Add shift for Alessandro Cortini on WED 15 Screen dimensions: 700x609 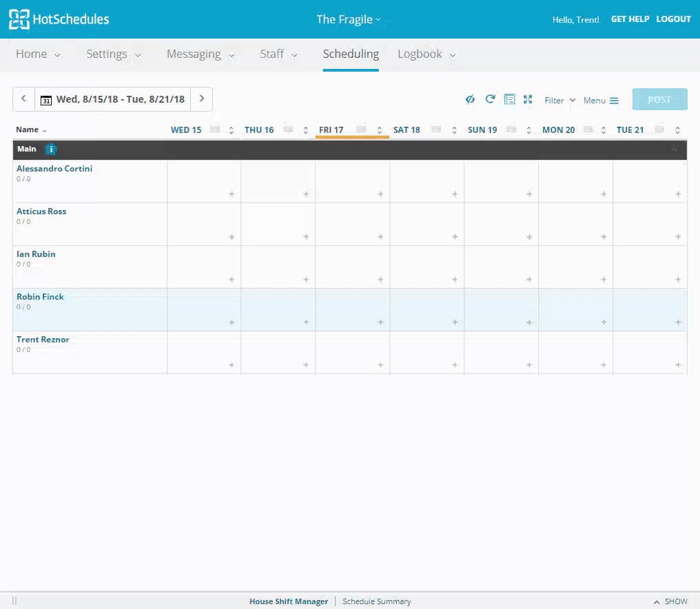[231, 194]
